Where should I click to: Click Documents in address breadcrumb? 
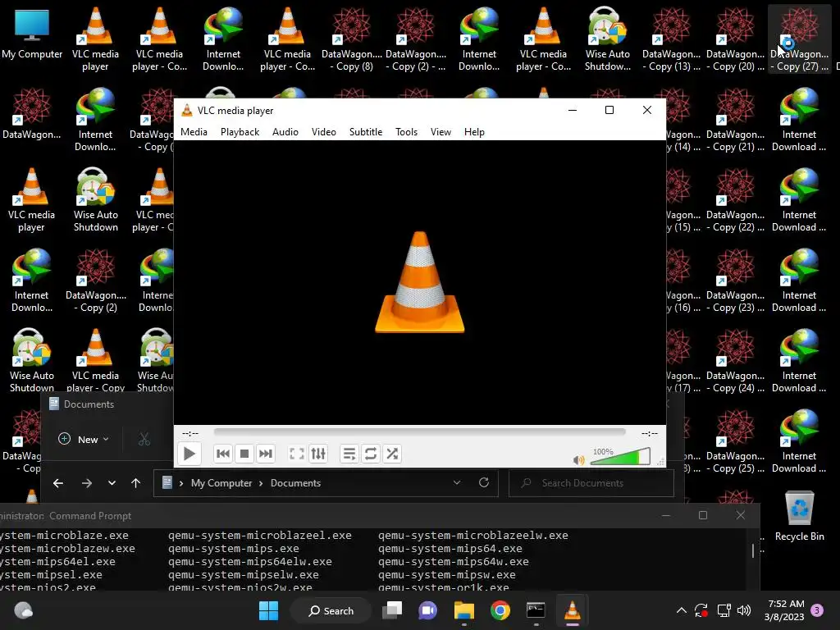pos(295,483)
